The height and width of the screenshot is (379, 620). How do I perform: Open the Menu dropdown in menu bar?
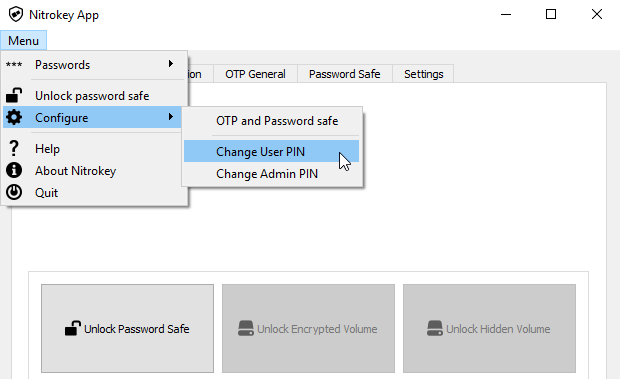pos(23,41)
